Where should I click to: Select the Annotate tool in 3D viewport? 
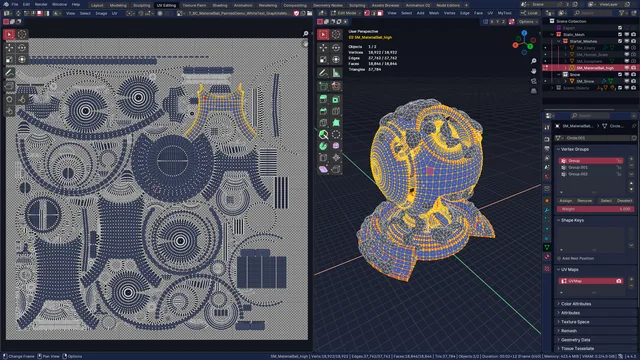click(x=323, y=73)
